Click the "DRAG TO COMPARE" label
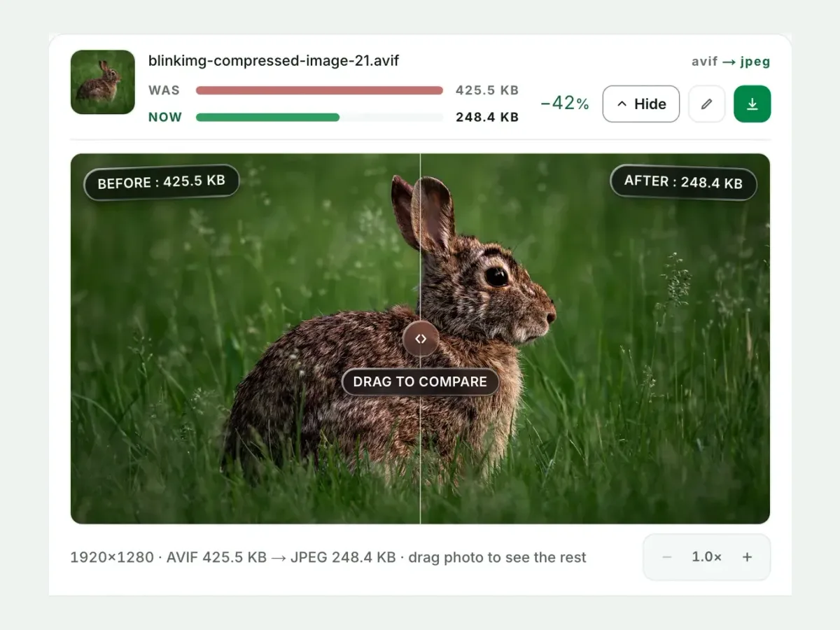 point(420,381)
